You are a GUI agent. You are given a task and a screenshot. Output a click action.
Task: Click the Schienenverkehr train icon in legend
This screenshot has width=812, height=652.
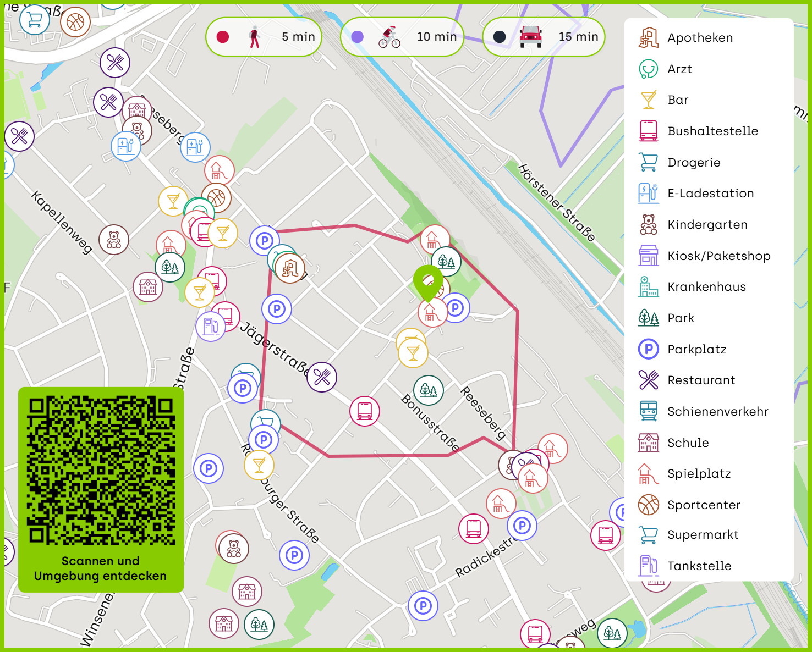tap(649, 411)
